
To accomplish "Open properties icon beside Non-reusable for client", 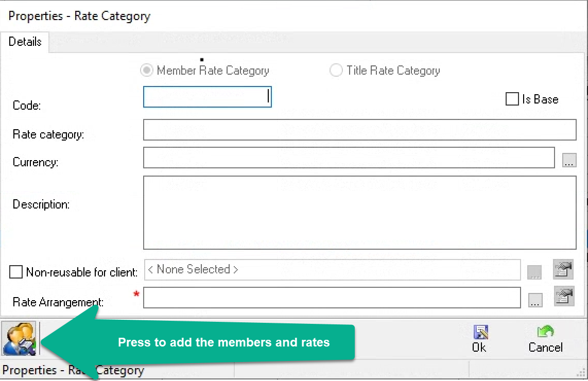I will click(x=563, y=269).
